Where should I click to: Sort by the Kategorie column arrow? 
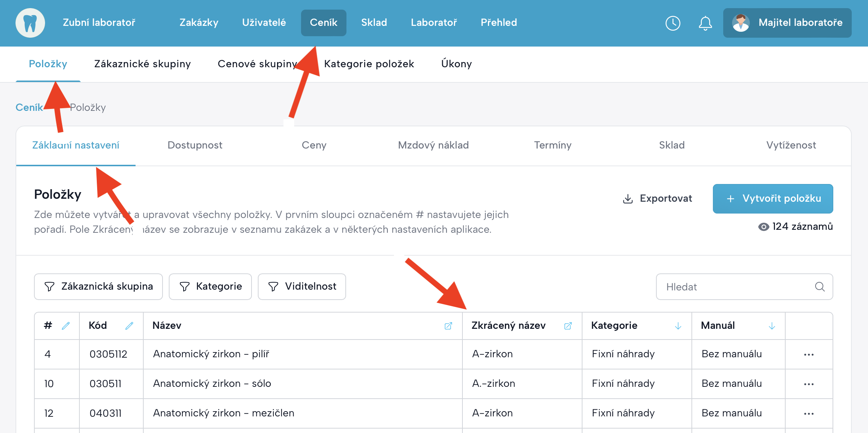click(678, 326)
